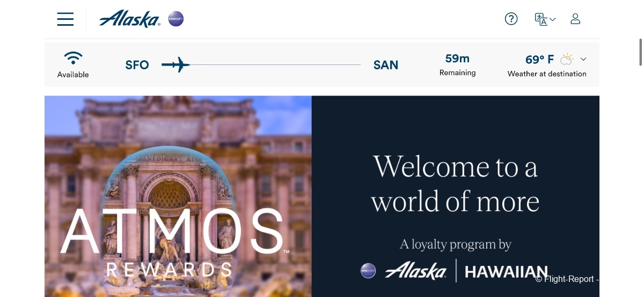Expand the language selector chevron
This screenshot has height=297, width=644.
[x=553, y=19]
